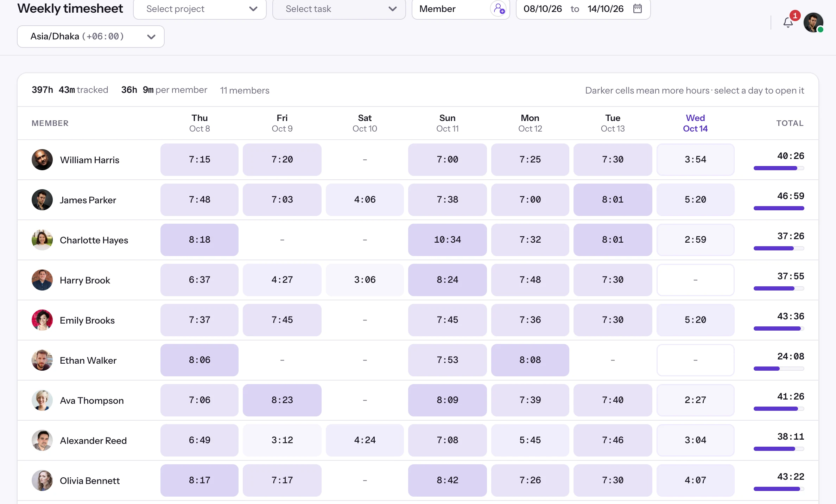
Task: Open Ava Thompson's Friday 8:23 cell
Action: tap(282, 400)
